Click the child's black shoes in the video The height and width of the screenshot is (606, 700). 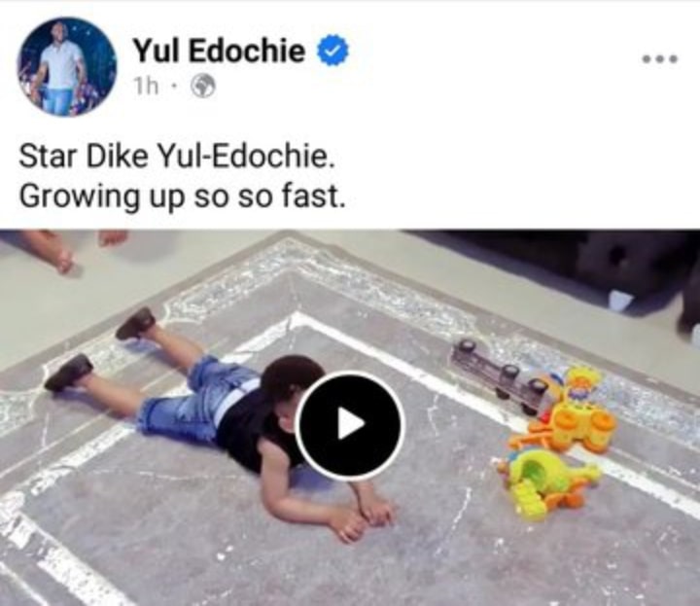tap(102, 348)
